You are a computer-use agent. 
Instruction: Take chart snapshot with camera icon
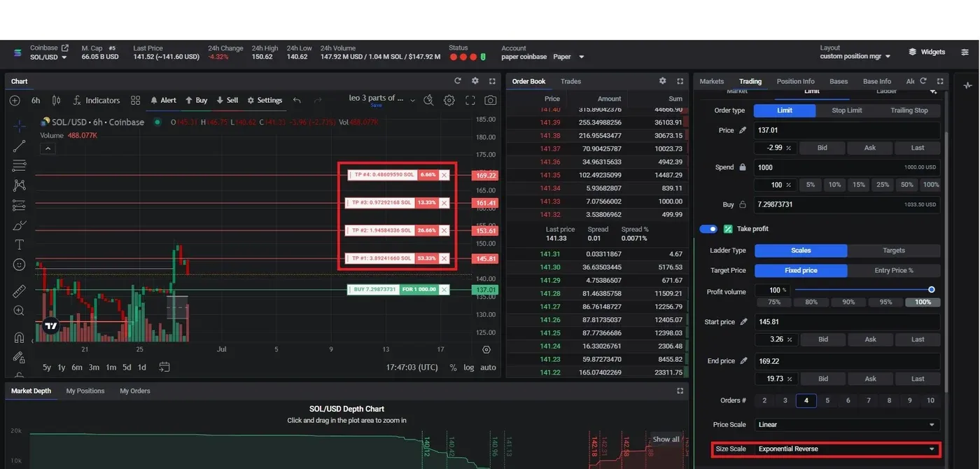[x=491, y=100]
